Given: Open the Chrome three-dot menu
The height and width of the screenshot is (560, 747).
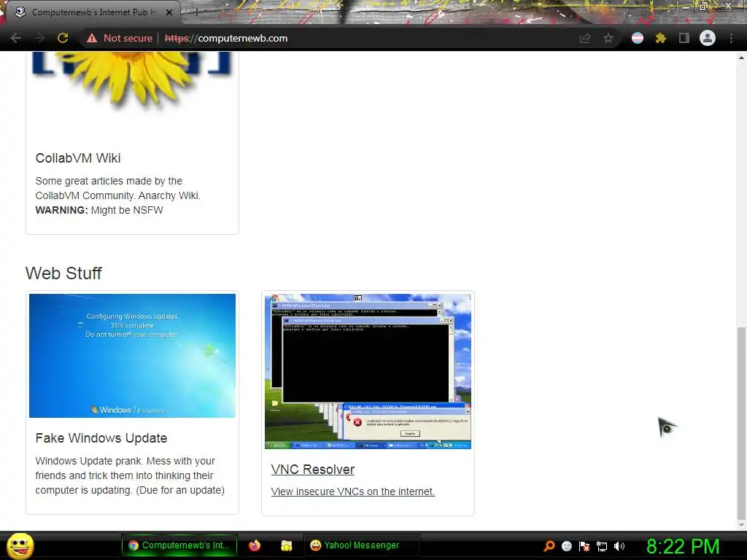Looking at the screenshot, I should coord(731,38).
